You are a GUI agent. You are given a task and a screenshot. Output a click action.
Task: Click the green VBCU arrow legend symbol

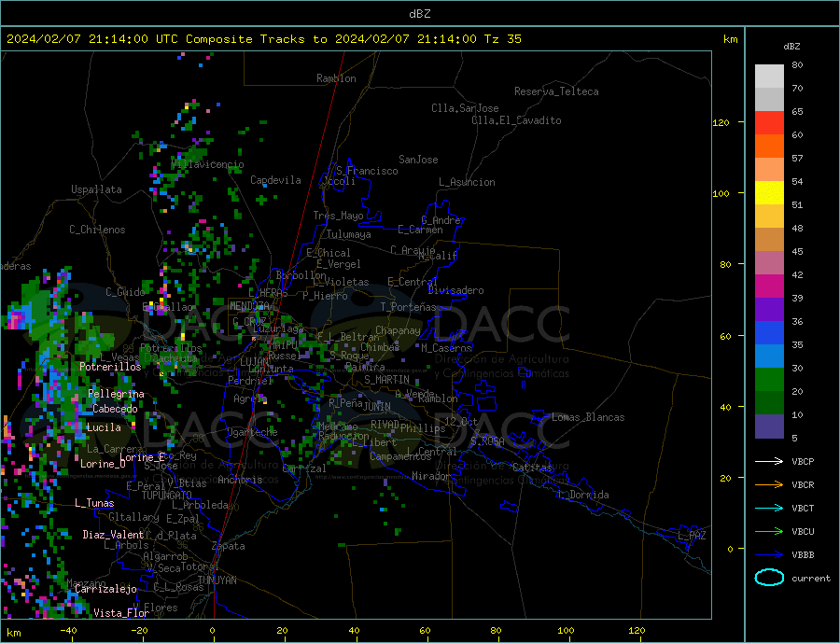[x=769, y=532]
